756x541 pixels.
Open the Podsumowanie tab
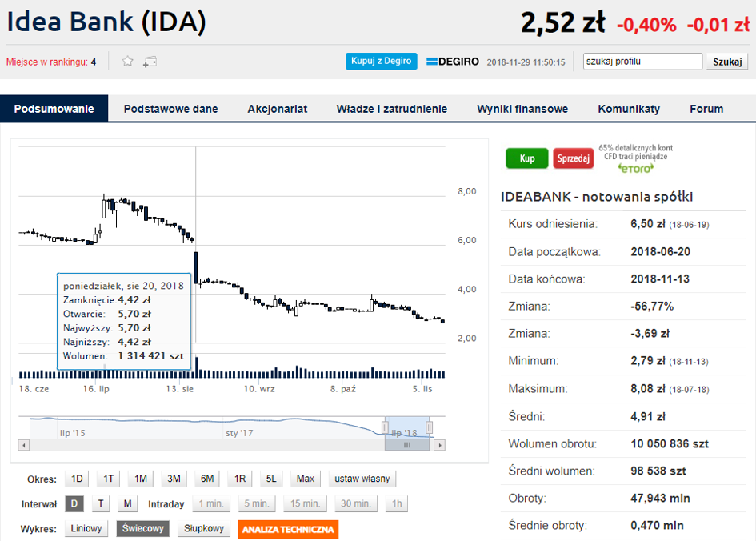click(x=54, y=109)
